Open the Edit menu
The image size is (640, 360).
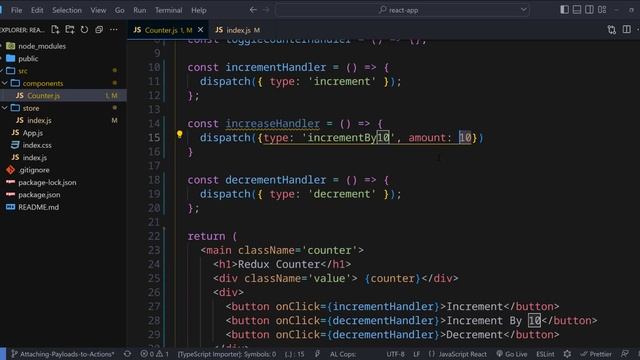[37, 10]
